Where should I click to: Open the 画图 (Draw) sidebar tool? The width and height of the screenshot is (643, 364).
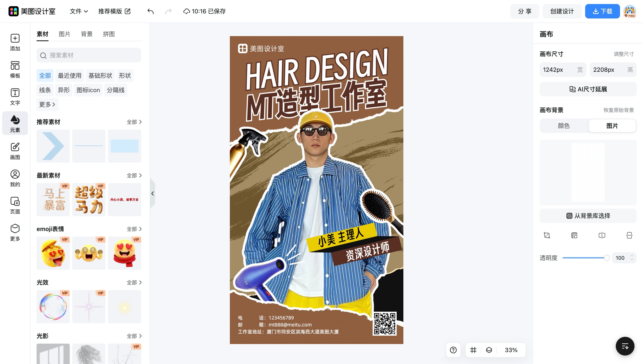[x=15, y=151]
